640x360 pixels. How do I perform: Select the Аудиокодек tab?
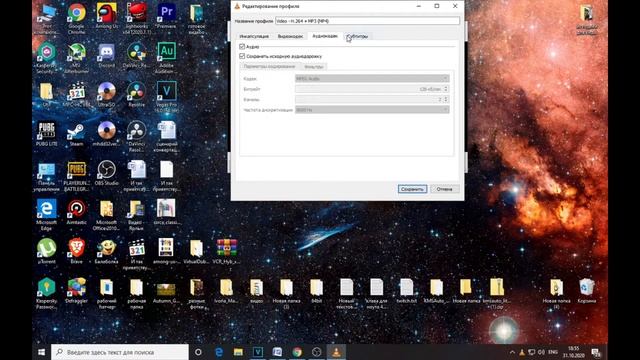pyautogui.click(x=325, y=36)
